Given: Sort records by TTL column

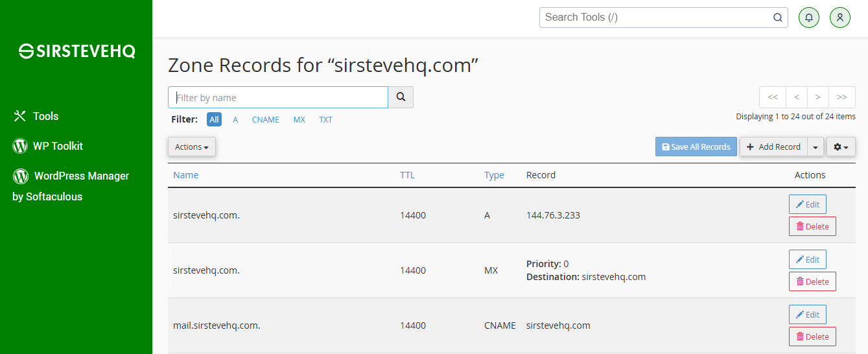Looking at the screenshot, I should (x=407, y=175).
